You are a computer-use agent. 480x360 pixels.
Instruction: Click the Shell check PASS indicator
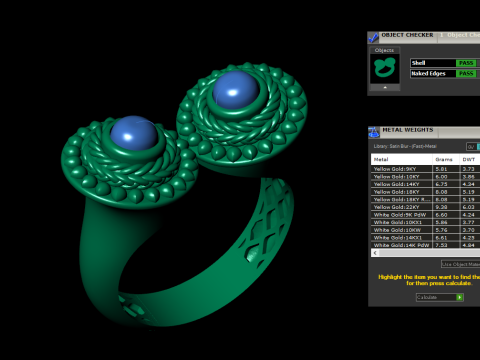pos(466,63)
